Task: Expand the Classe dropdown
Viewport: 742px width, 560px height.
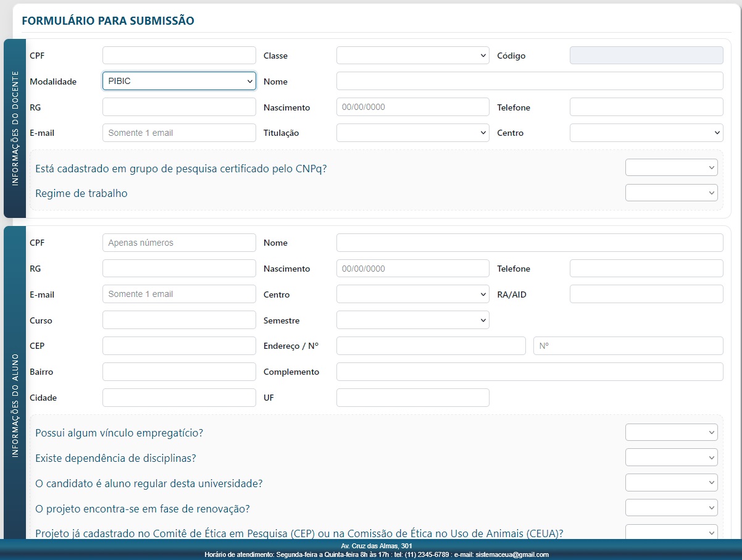Action: (412, 56)
